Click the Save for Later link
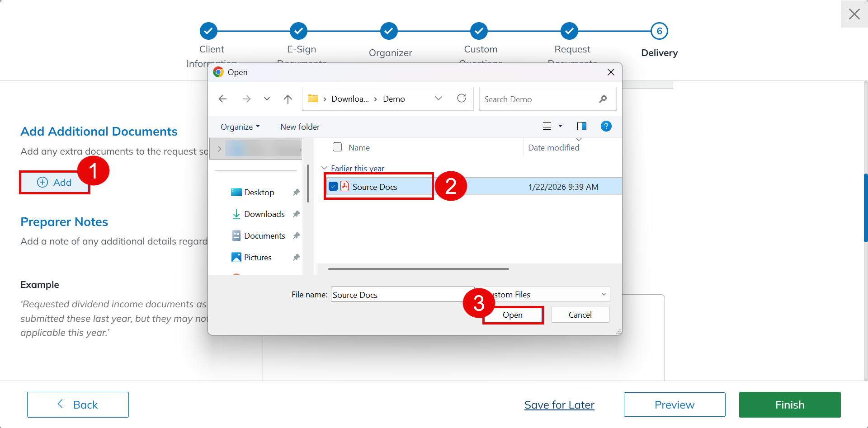The width and height of the screenshot is (868, 428). pos(559,405)
